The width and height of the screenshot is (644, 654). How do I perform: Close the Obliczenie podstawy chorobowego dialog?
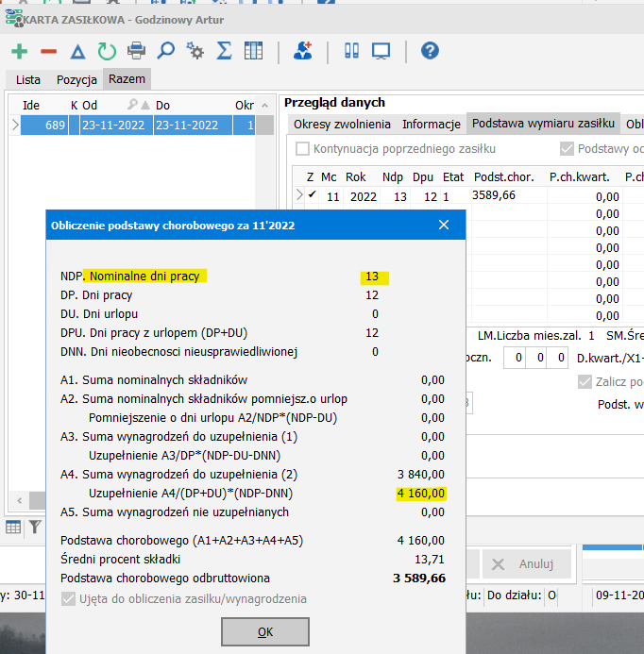[444, 226]
